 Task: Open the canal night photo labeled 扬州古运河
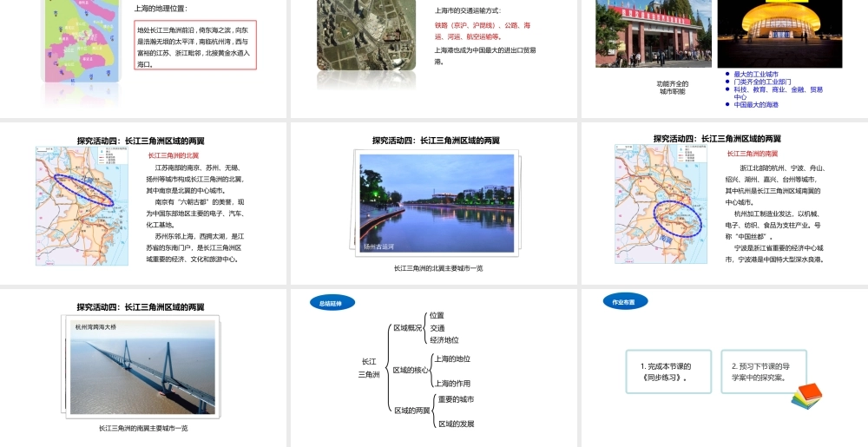[437, 203]
